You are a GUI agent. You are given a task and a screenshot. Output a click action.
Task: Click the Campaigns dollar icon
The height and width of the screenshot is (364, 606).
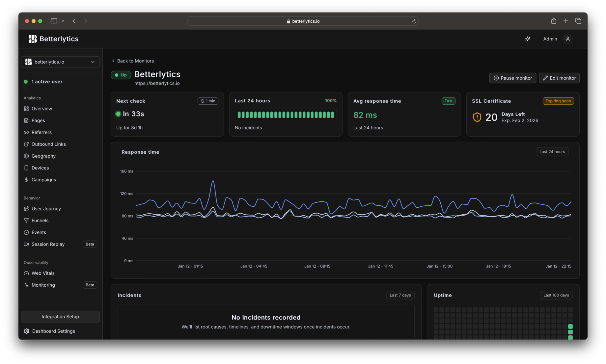[x=26, y=180]
